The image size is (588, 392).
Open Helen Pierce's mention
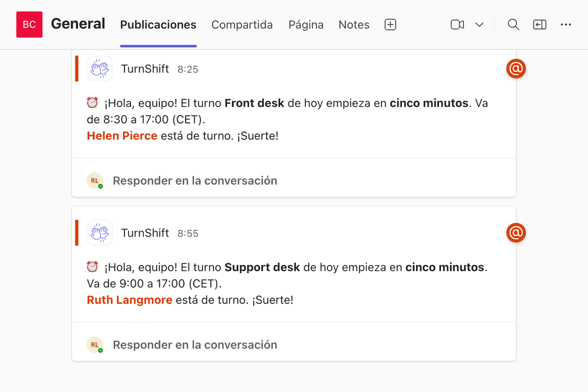pyautogui.click(x=122, y=136)
